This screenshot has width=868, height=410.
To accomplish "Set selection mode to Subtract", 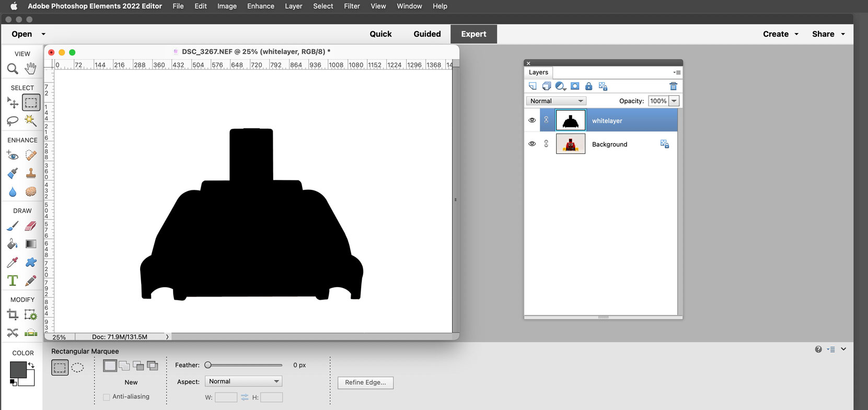I will [x=138, y=366].
